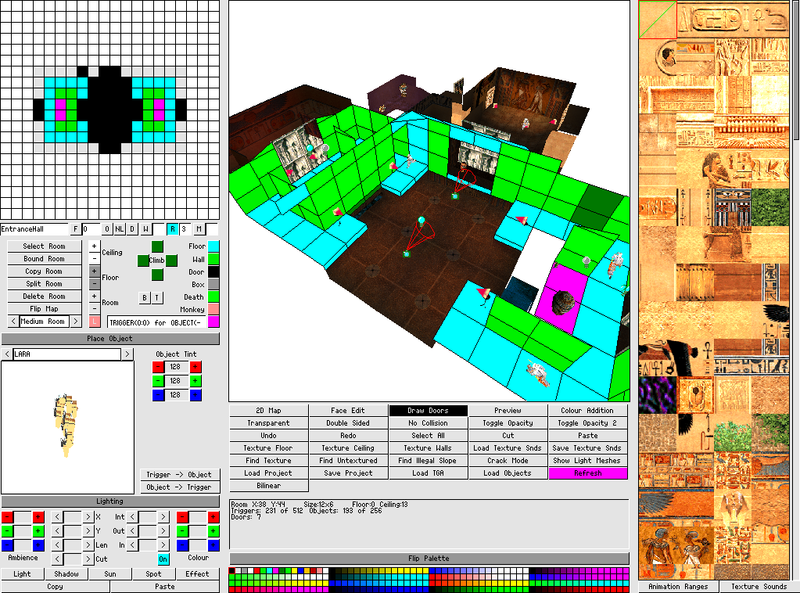Image resolution: width=800 pixels, height=593 pixels.
Task: Increase green Ambience level
Action: pyautogui.click(x=38, y=531)
